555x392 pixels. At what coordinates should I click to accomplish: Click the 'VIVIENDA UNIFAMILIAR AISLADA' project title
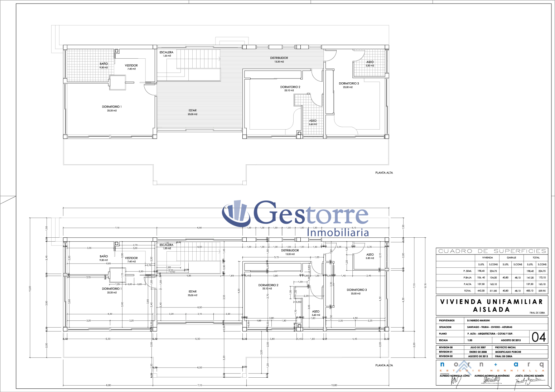[x=491, y=305]
